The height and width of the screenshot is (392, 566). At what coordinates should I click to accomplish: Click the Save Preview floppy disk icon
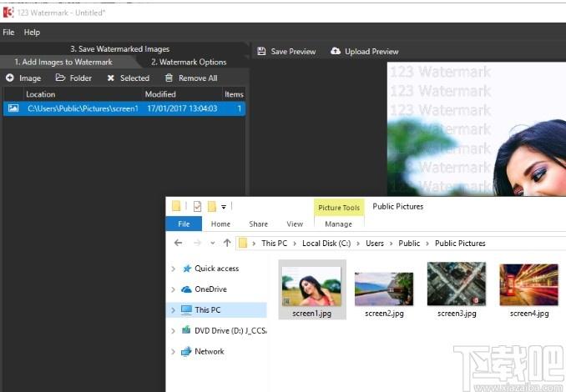coord(261,51)
